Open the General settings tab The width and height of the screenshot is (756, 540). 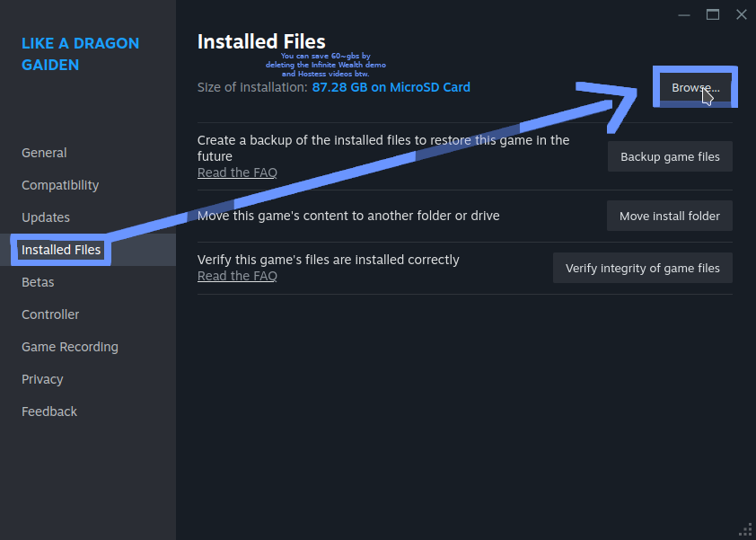[x=44, y=153]
